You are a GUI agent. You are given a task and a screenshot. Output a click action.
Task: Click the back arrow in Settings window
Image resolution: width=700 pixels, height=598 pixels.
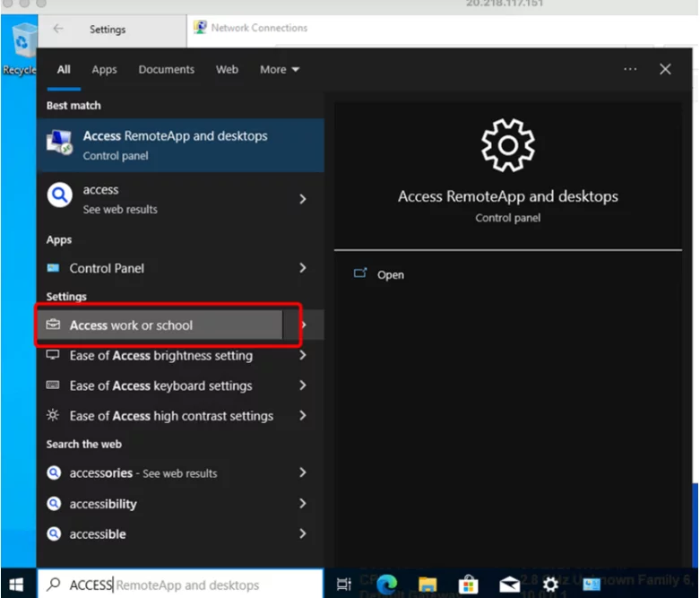[x=58, y=29]
